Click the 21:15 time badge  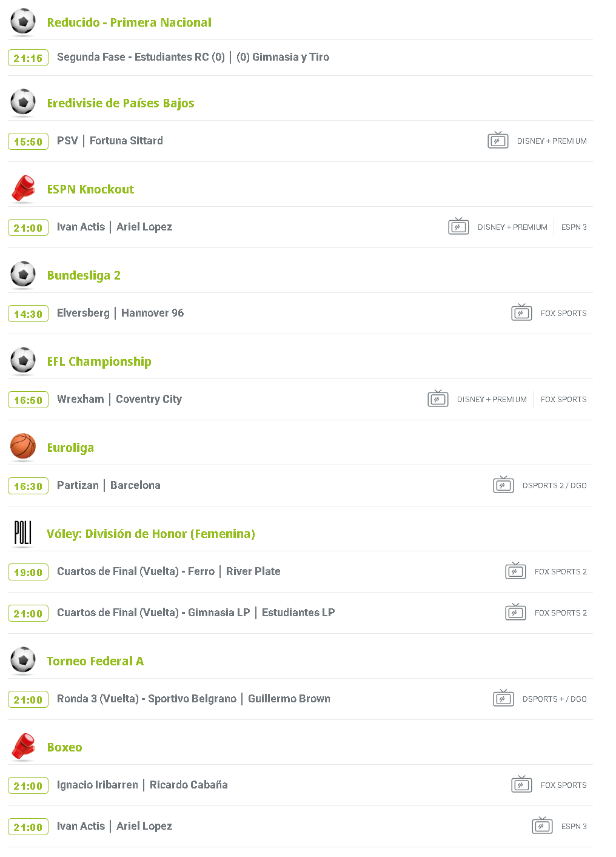pos(28,58)
